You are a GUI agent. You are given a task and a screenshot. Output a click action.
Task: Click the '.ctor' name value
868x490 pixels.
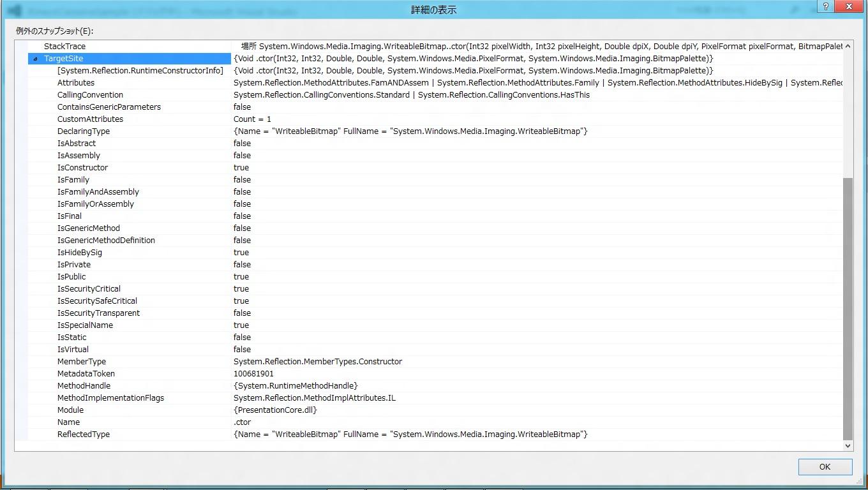pos(243,422)
